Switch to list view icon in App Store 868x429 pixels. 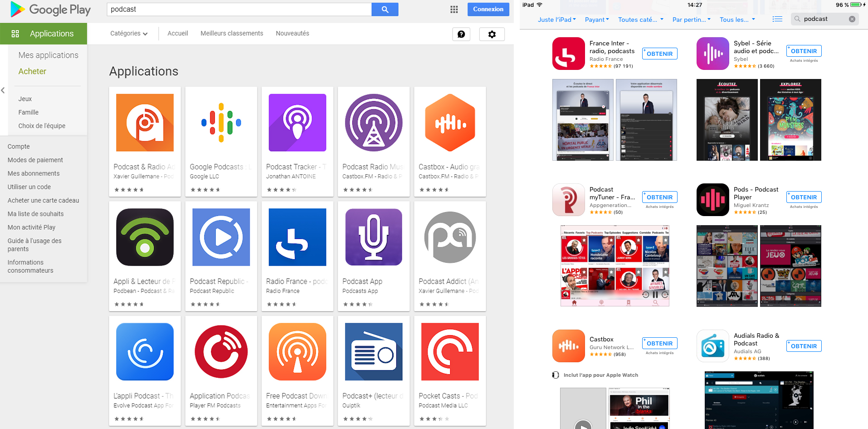777,19
